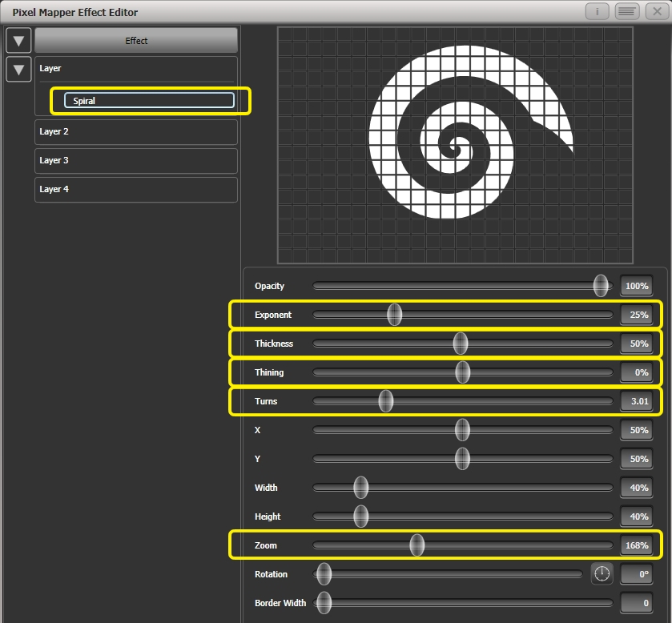The width and height of the screenshot is (672, 623).
Task: Click the Exponent value box showing 25%
Action: coord(637,315)
